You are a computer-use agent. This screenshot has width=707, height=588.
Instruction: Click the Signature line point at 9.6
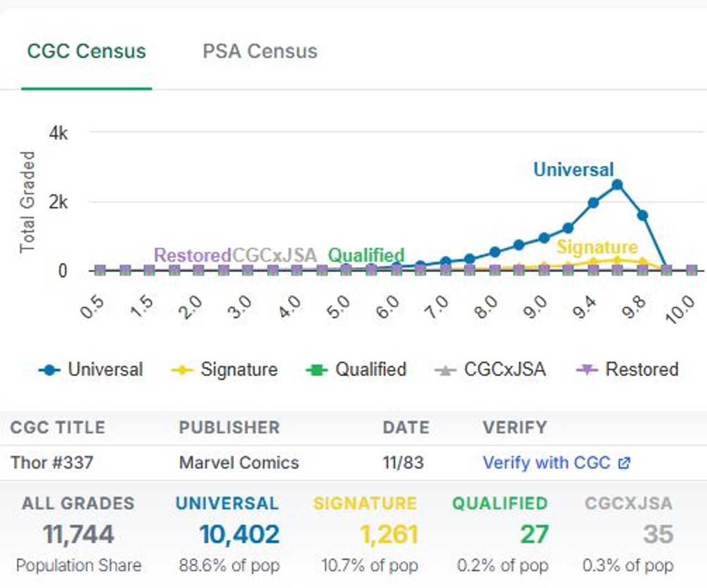coord(618,260)
